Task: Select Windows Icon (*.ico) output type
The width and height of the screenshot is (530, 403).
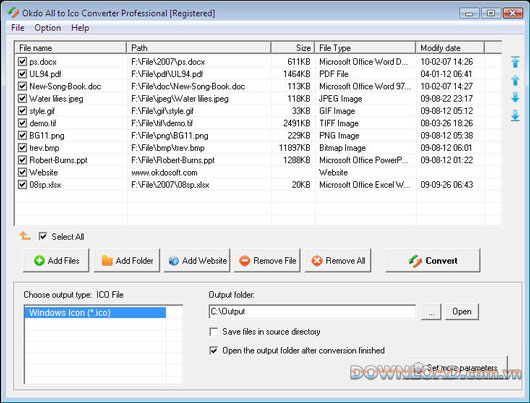Action: [95, 312]
